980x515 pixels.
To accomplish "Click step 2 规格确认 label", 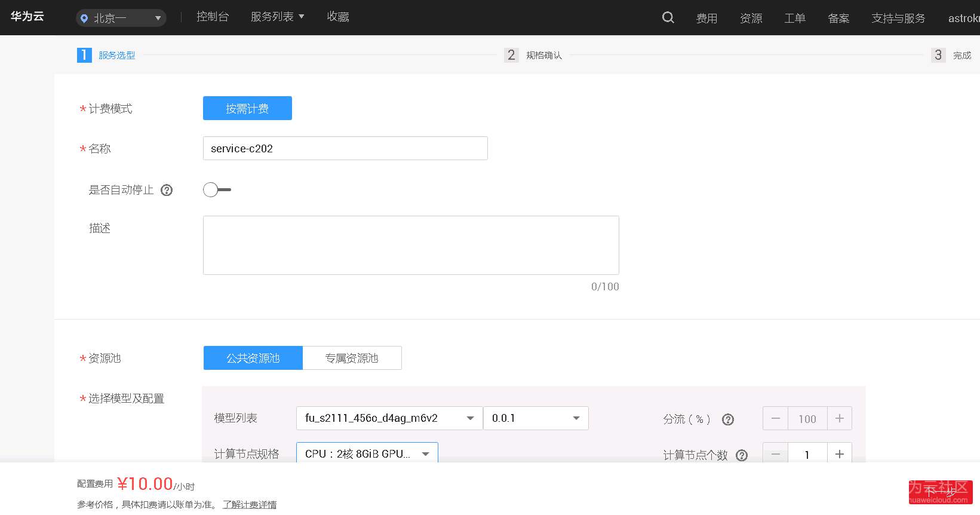I will [x=544, y=56].
